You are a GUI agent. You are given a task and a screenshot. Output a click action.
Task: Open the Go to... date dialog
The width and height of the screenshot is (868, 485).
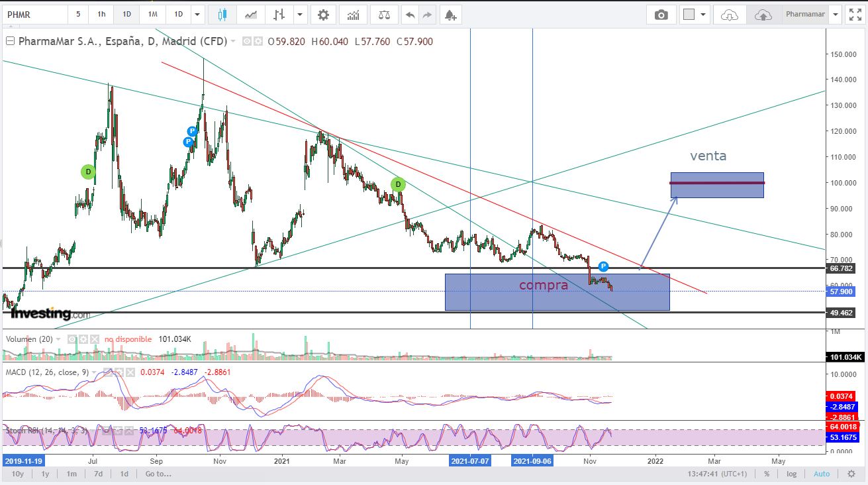pyautogui.click(x=158, y=474)
